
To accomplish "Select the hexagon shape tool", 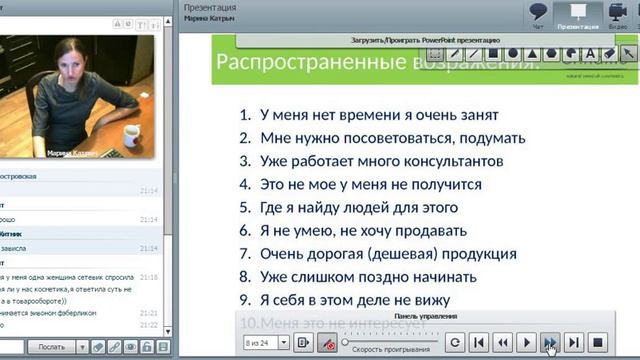I will 552,54.
